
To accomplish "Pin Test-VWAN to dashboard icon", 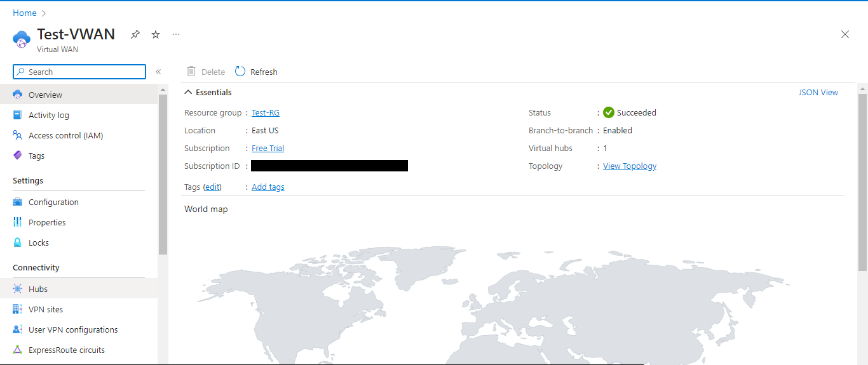I will (x=135, y=34).
